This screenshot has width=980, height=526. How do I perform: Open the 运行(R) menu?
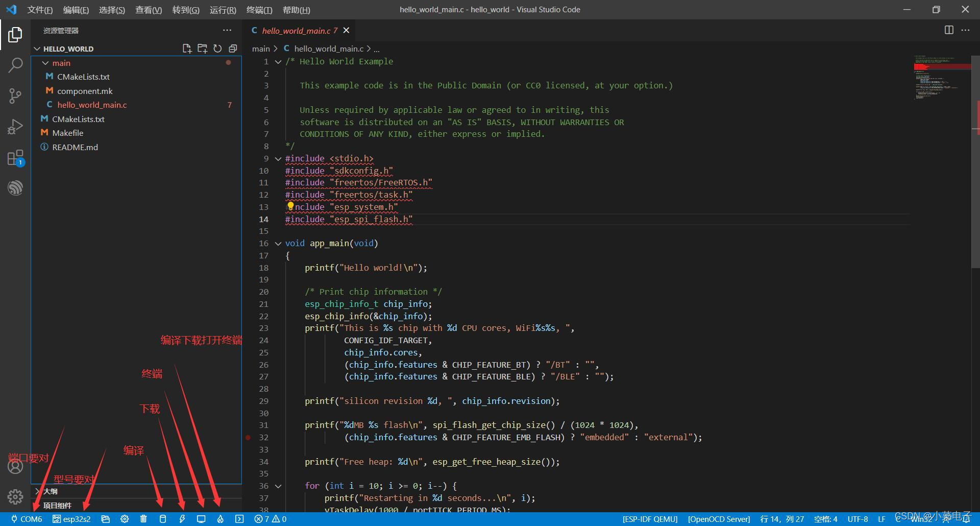coord(223,10)
